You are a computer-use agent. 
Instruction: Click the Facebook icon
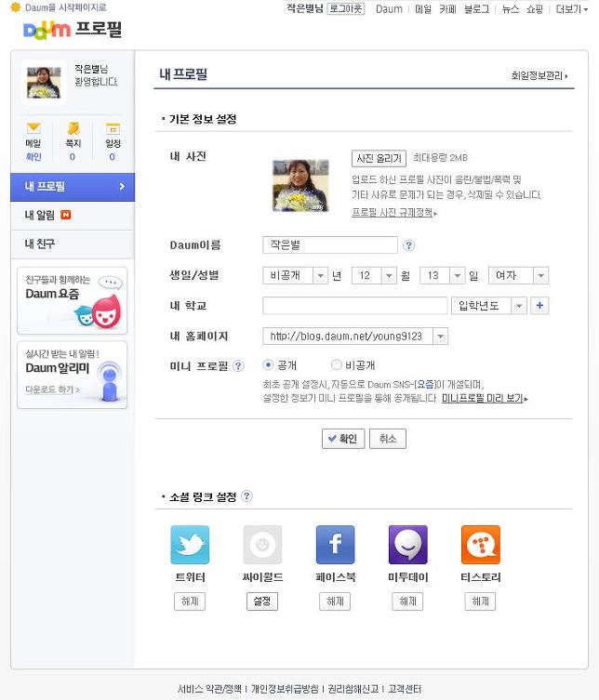pyautogui.click(x=335, y=545)
